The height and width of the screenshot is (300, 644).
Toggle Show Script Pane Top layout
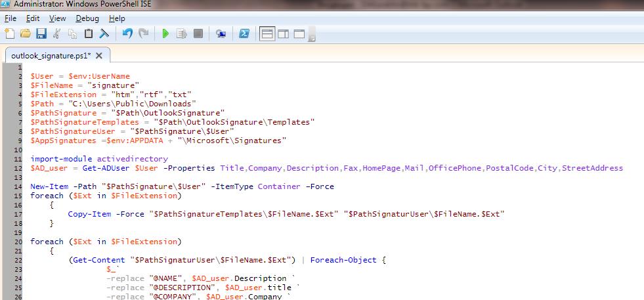(267, 33)
